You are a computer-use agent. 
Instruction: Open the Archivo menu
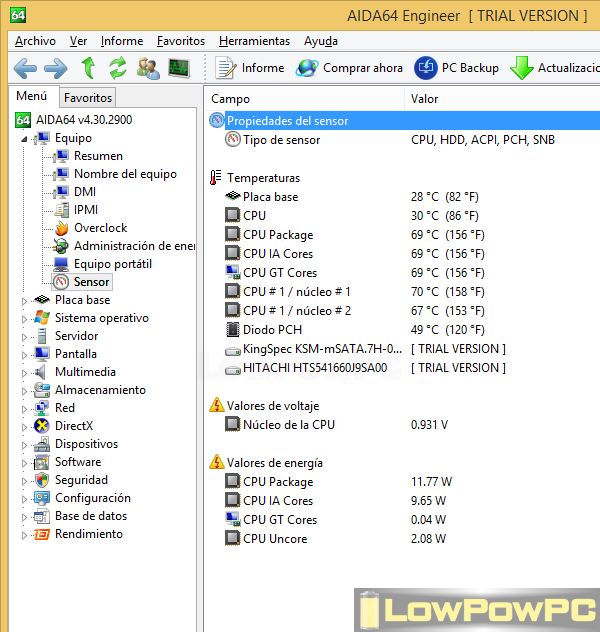pyautogui.click(x=35, y=41)
